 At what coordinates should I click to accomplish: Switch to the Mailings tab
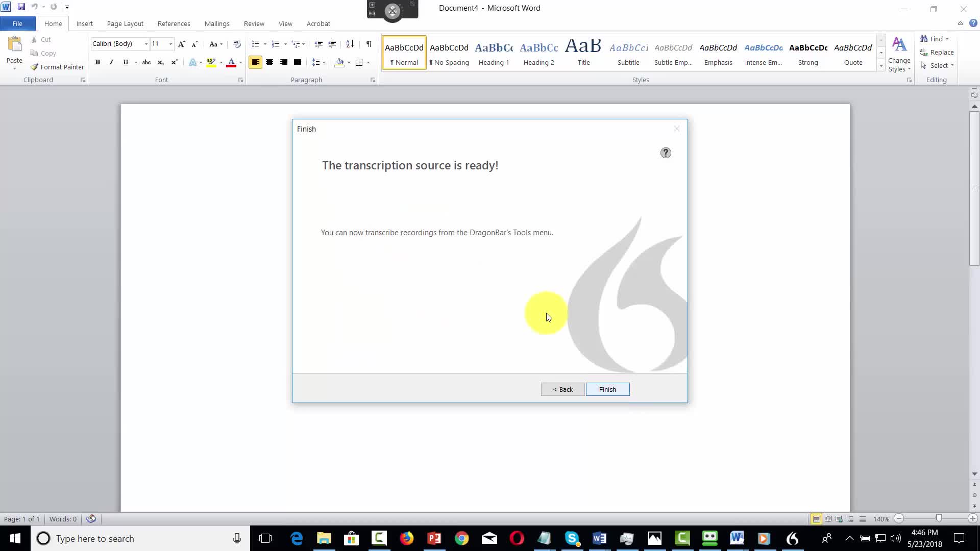click(217, 23)
